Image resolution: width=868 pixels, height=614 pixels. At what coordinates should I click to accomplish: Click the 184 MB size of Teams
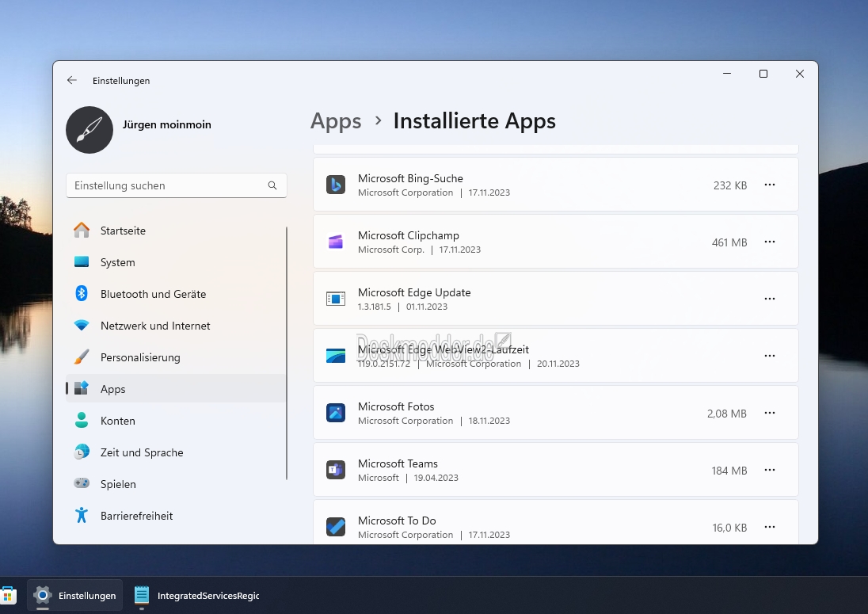tap(729, 471)
